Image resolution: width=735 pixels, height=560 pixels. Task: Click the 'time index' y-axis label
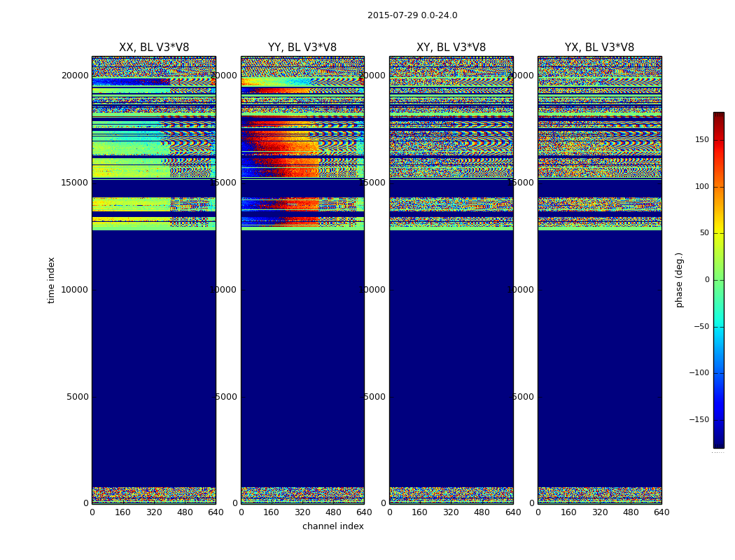[x=51, y=280]
